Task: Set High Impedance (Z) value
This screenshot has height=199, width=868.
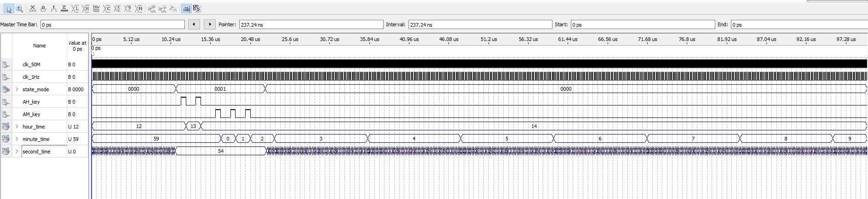Action: pyautogui.click(x=64, y=9)
